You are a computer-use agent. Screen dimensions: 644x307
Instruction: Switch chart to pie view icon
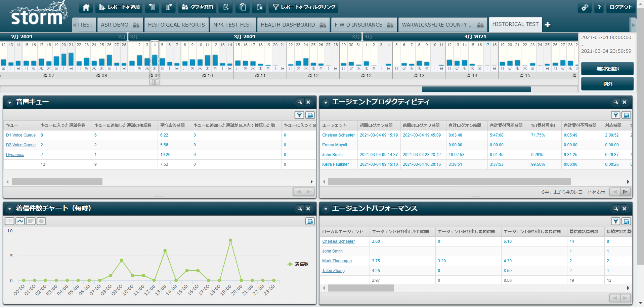pyautogui.click(x=41, y=221)
